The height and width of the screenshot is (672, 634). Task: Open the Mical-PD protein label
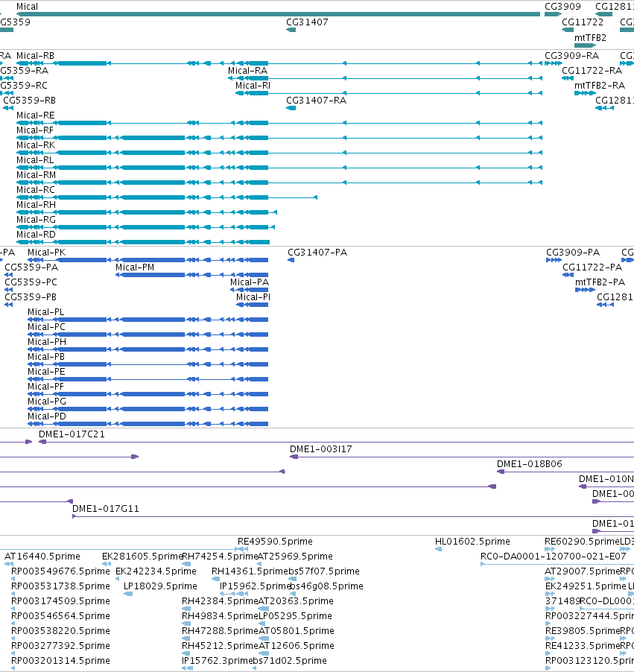pos(47,416)
